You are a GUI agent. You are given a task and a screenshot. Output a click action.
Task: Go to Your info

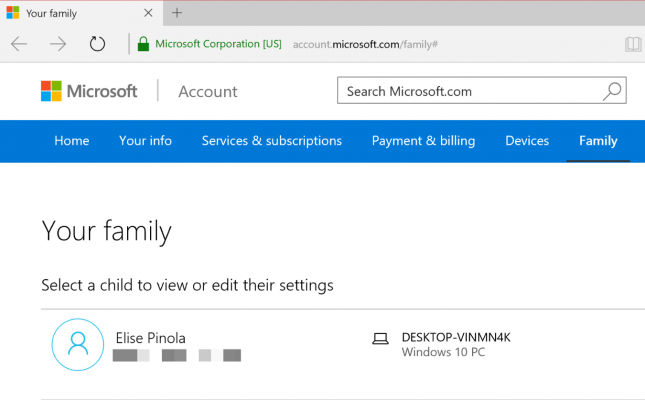click(x=145, y=141)
